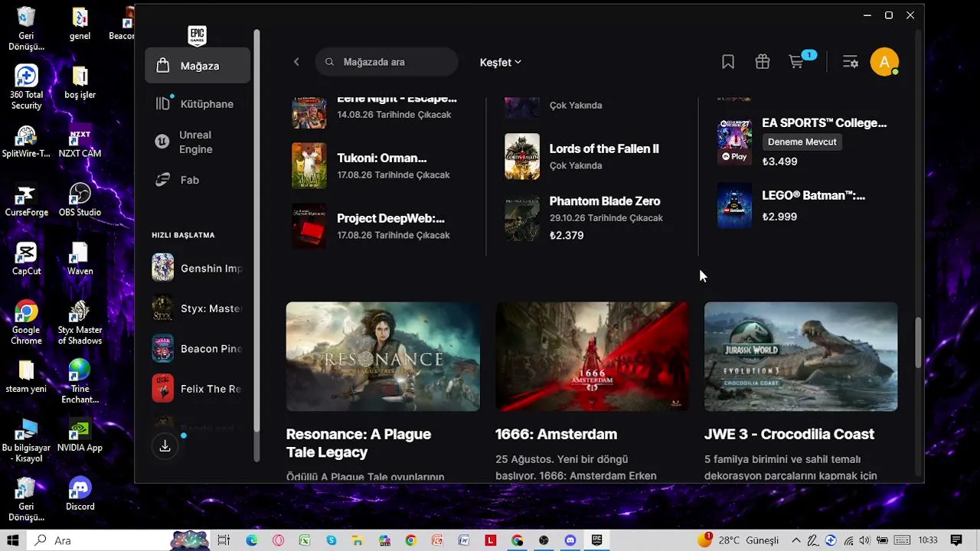980x551 pixels.
Task: Switch to the Fab section
Action: tap(198, 180)
